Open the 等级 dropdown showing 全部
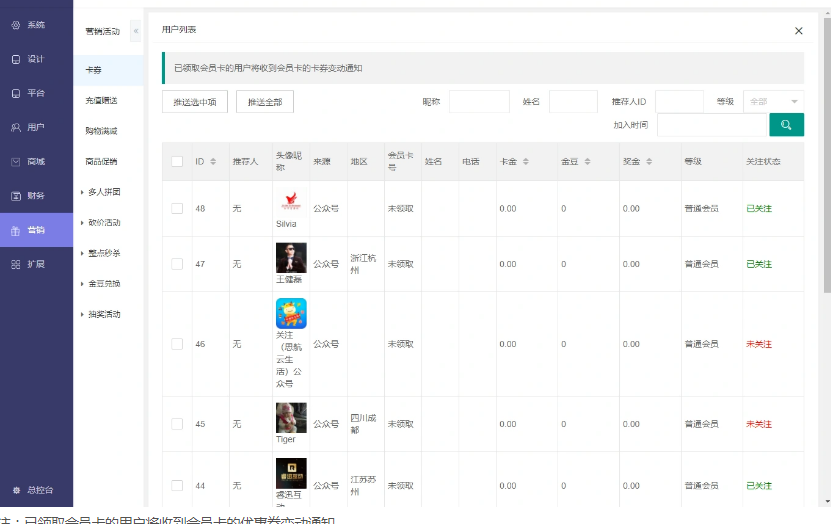 773,102
